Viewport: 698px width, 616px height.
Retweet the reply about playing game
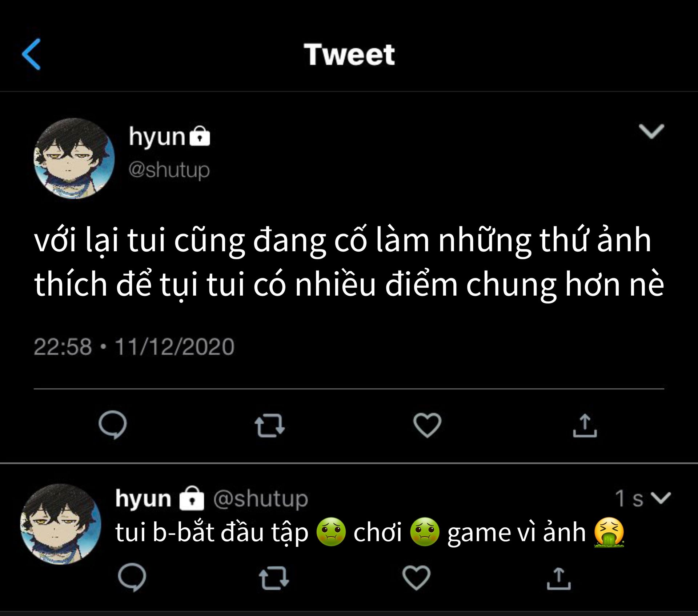(x=274, y=578)
